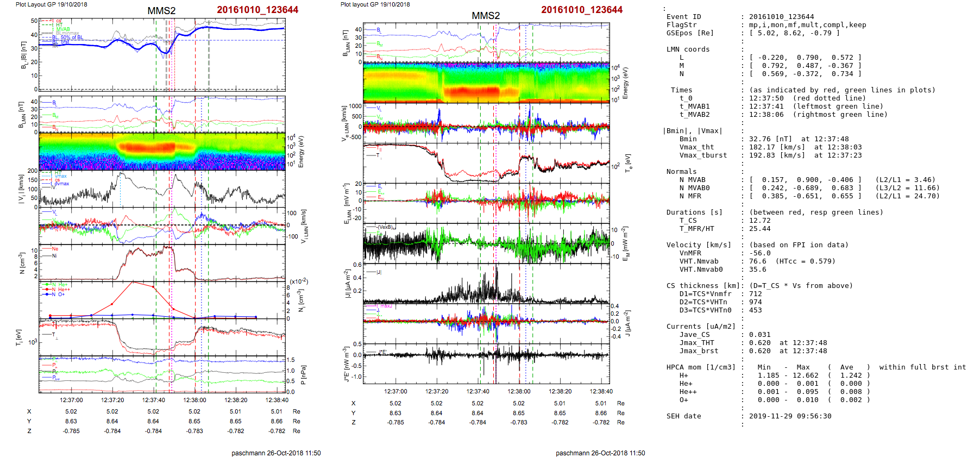
Task: Click the GSEpos value '[ 5.02, 8.62, -0.79 ]'
Action: pos(795,33)
